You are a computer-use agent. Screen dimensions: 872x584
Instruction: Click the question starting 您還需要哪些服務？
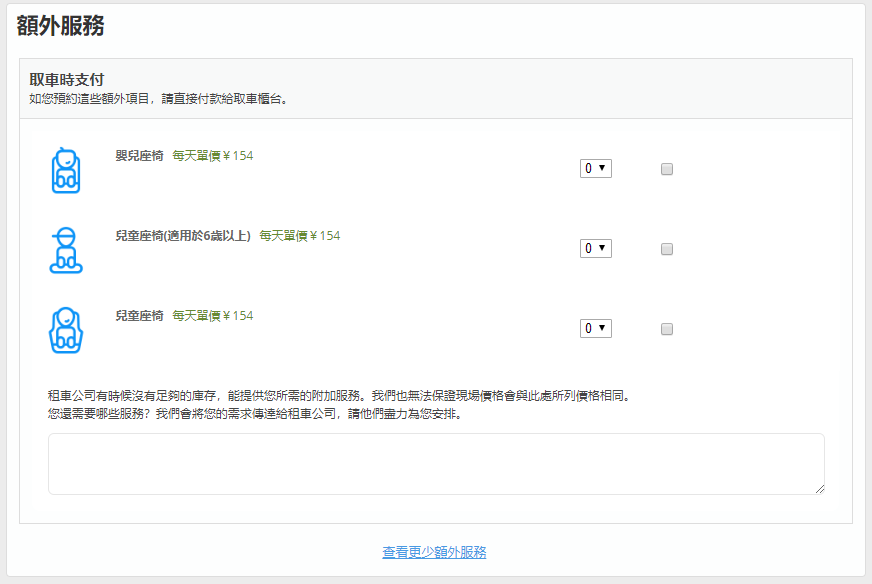(x=255, y=414)
